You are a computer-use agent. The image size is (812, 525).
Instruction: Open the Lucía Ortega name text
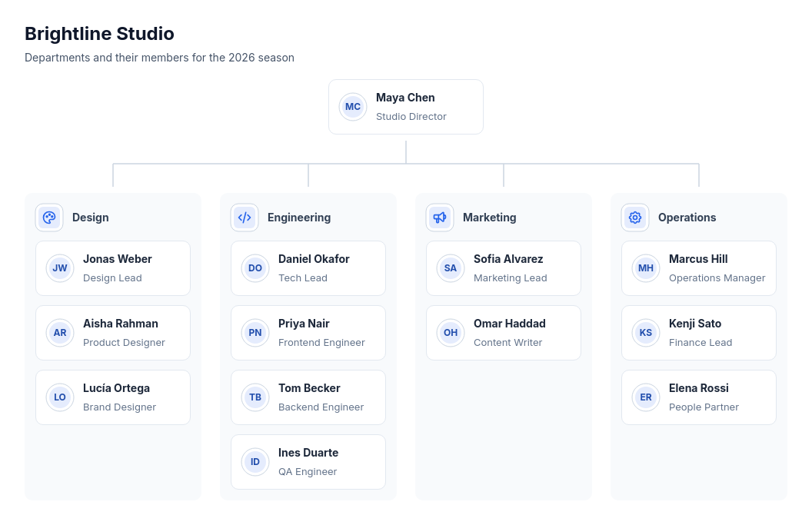pos(117,388)
